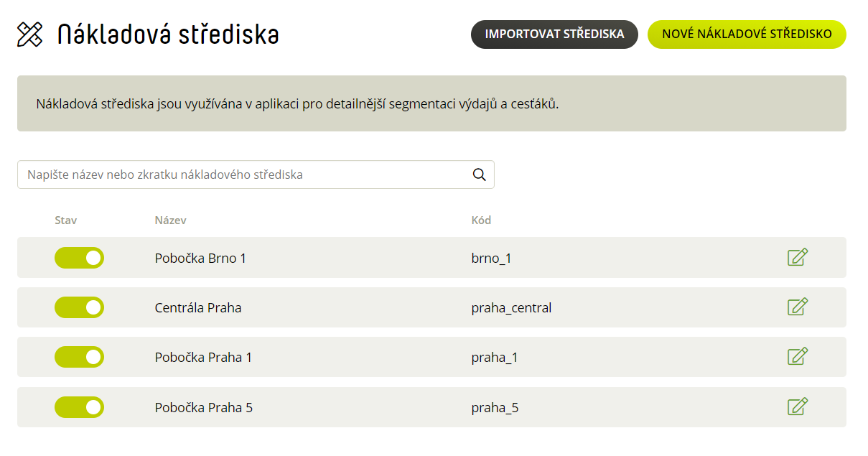Click the Nové nákladové středisko button
This screenshot has width=868, height=456.
(x=747, y=34)
